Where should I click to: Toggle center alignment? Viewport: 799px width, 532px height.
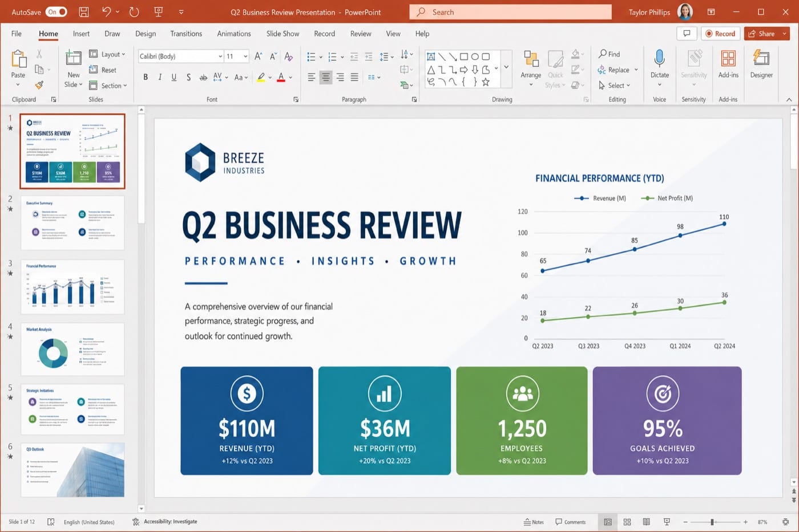[326, 77]
